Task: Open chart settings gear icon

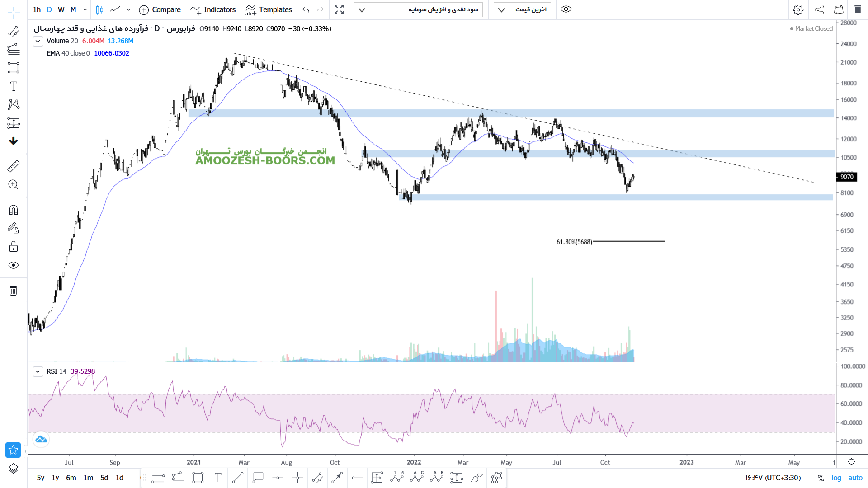Action: 798,9
